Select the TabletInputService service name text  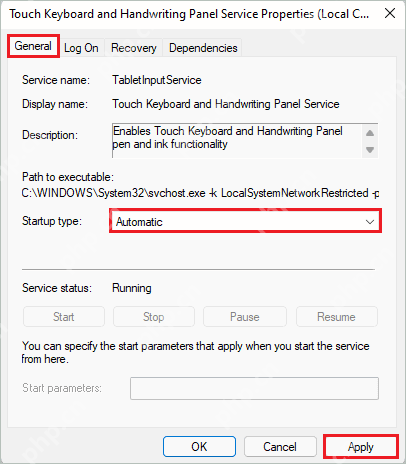click(x=157, y=80)
